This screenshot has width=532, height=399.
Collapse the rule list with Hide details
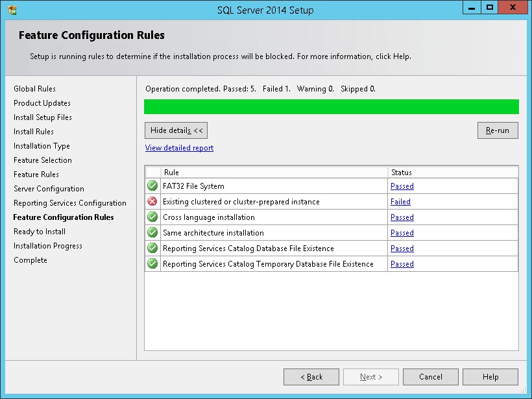tap(176, 130)
